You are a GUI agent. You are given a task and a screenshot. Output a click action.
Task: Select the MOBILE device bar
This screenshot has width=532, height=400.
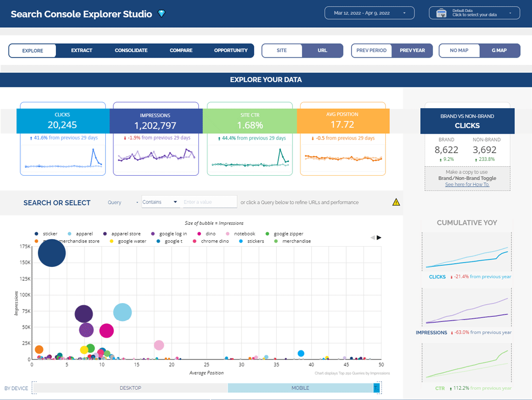pos(300,388)
